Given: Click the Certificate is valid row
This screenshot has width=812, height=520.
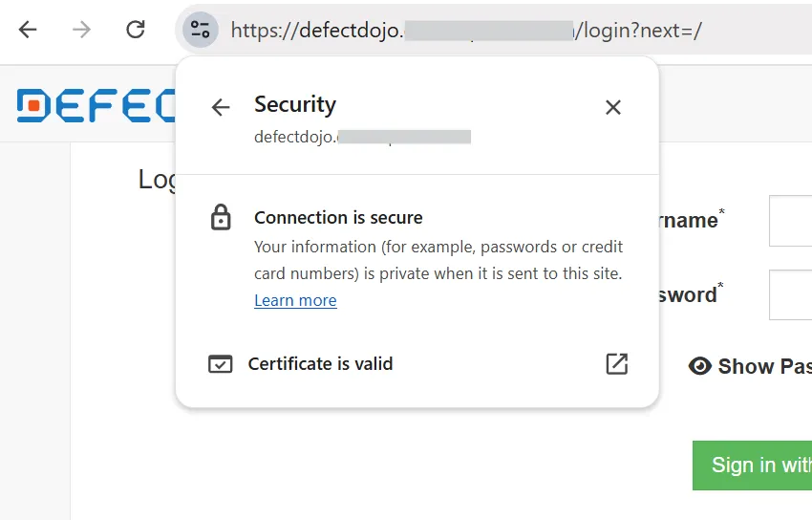Looking at the screenshot, I should tap(417, 364).
